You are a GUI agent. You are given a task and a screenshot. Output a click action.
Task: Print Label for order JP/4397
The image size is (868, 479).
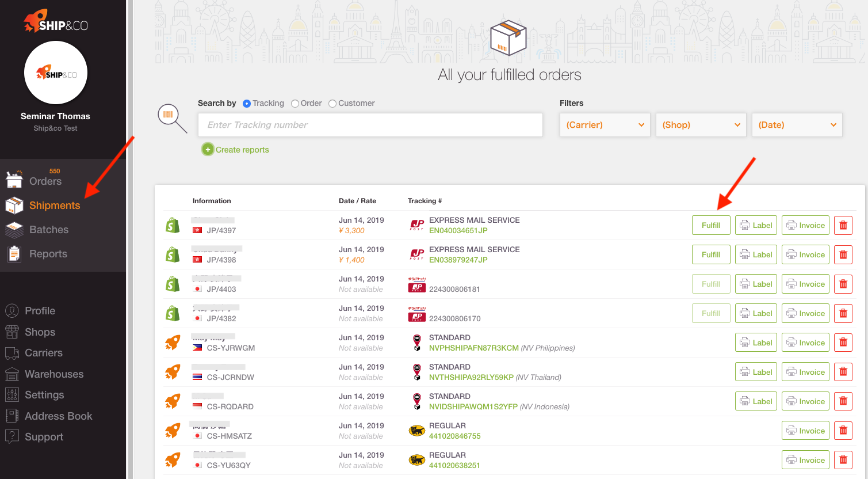756,225
